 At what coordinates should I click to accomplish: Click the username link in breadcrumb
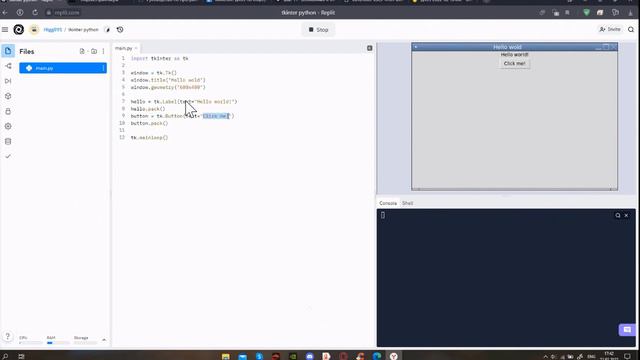pyautogui.click(x=53, y=30)
